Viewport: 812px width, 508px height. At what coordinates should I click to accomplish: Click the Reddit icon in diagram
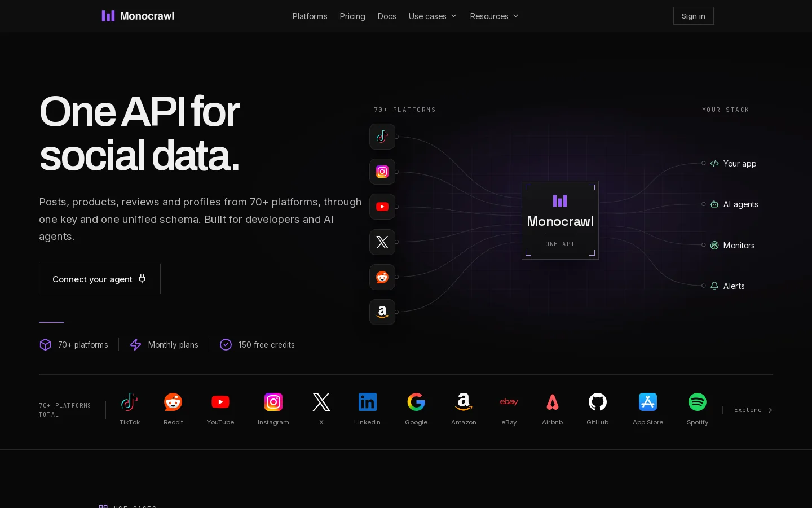point(382,277)
